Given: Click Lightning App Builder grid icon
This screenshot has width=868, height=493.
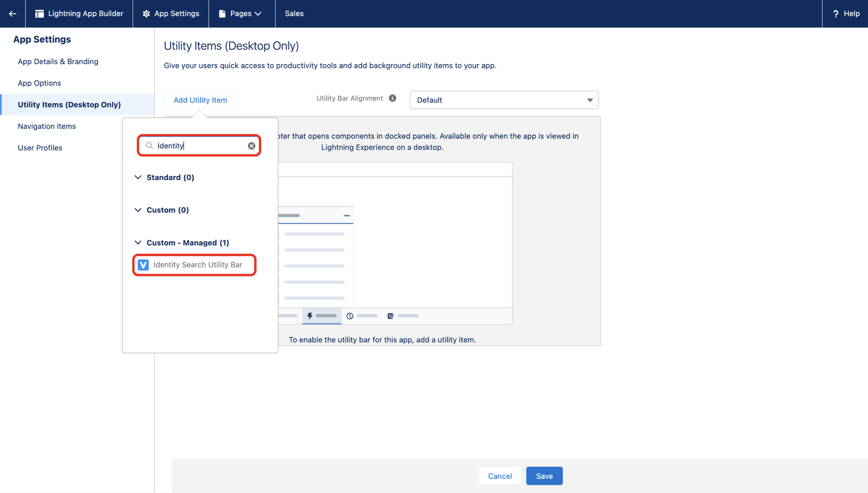Looking at the screenshot, I should [40, 14].
